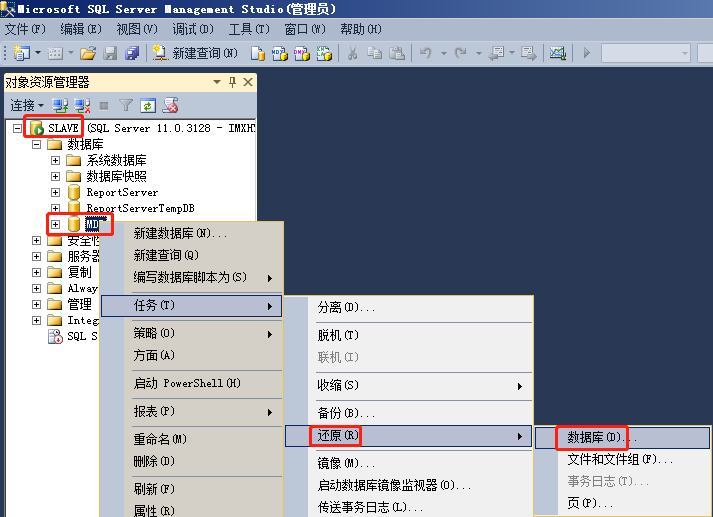Open the Undo history dropdown arrow
The image size is (713, 517).
point(443,54)
